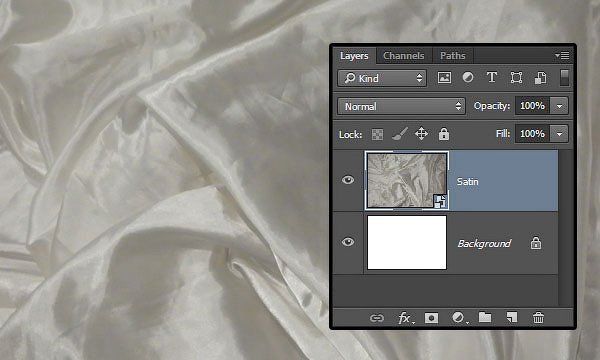The width and height of the screenshot is (600, 360).
Task: Create a new group folder
Action: pyautogui.click(x=485, y=317)
